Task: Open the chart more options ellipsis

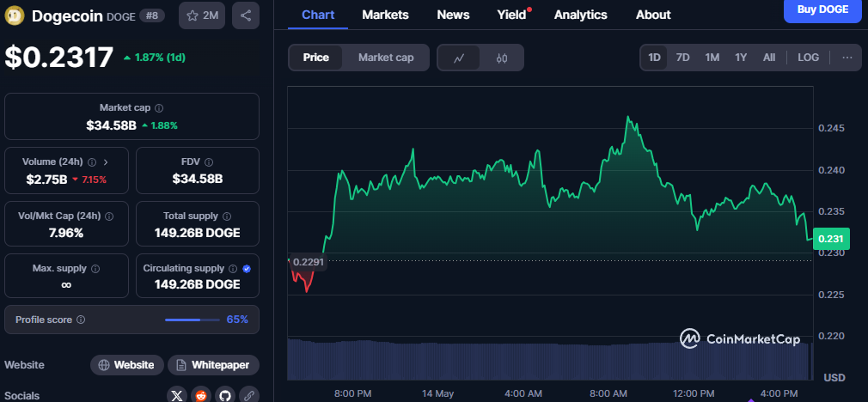Action: [x=847, y=58]
